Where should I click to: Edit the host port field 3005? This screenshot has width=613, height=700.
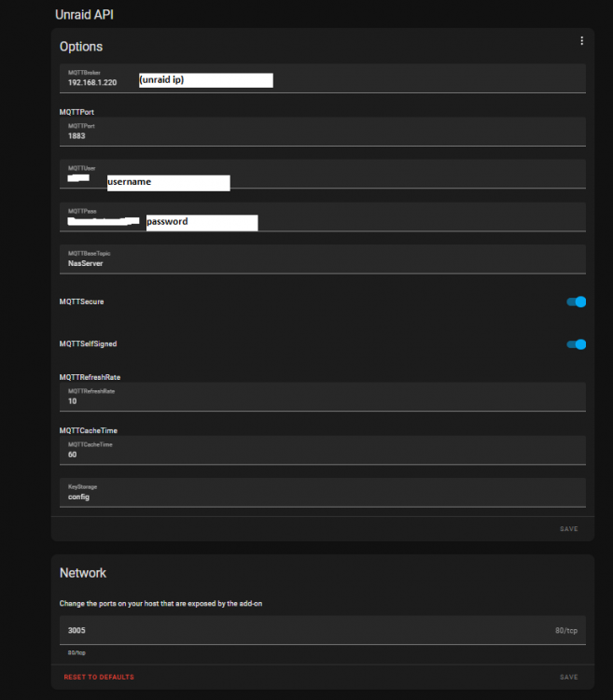[323, 630]
